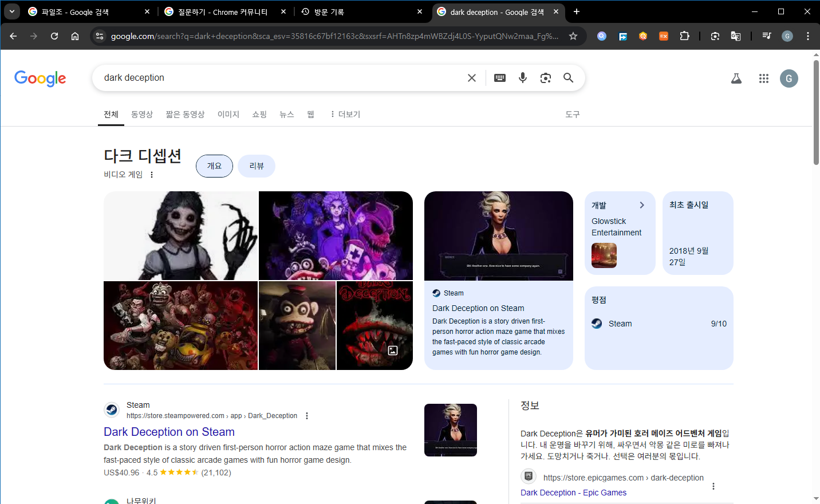Open options beside 비디오 게임 subtitle
This screenshot has width=820, height=504.
click(x=152, y=175)
